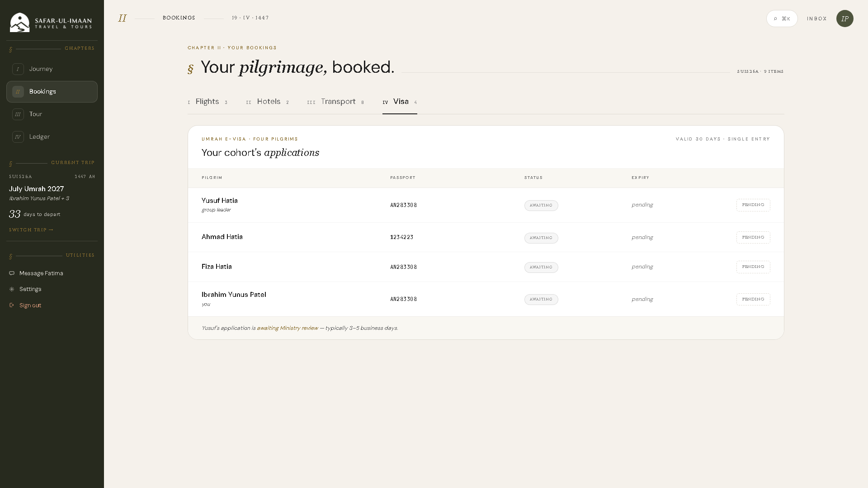
Task: Switch to the Hotels tab
Action: [x=268, y=102]
